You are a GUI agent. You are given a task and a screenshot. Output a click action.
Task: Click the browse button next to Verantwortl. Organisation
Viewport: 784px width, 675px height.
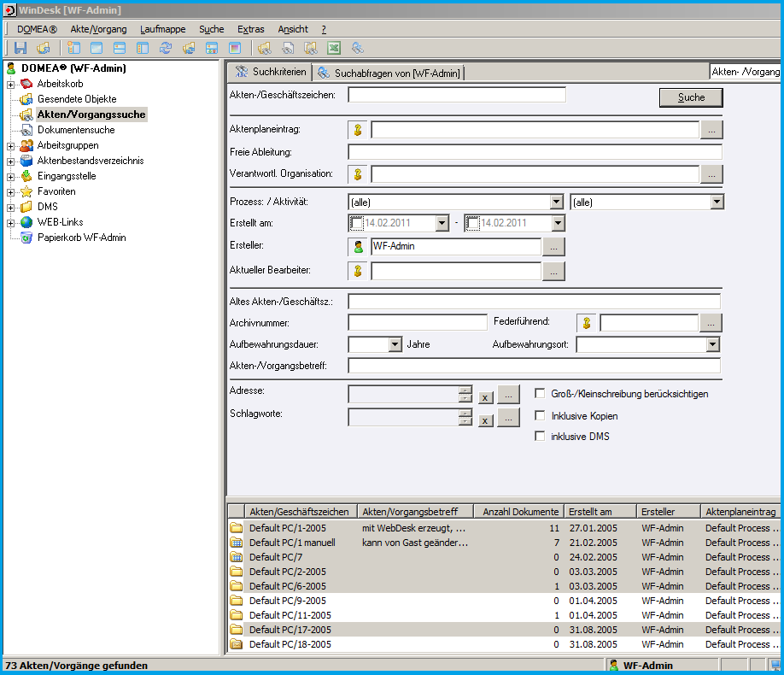(711, 174)
